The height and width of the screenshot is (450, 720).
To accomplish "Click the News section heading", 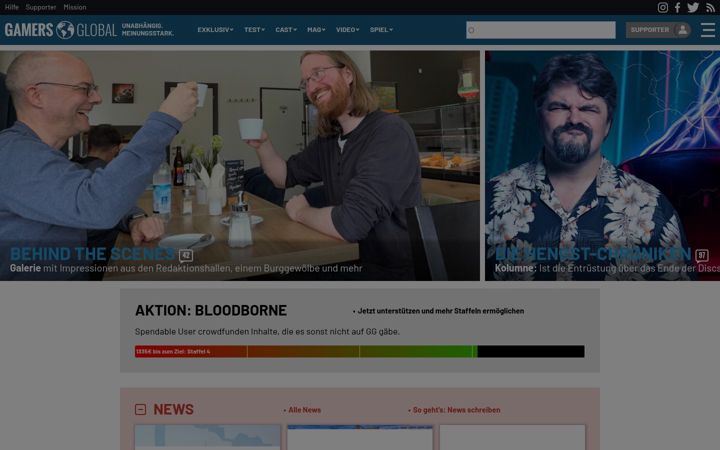I will click(x=174, y=409).
